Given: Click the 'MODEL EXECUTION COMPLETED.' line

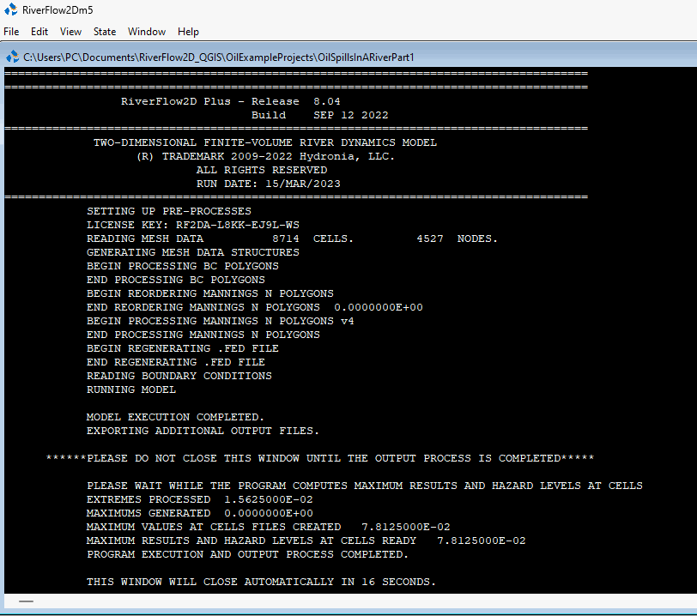Looking at the screenshot, I should click(x=176, y=417).
